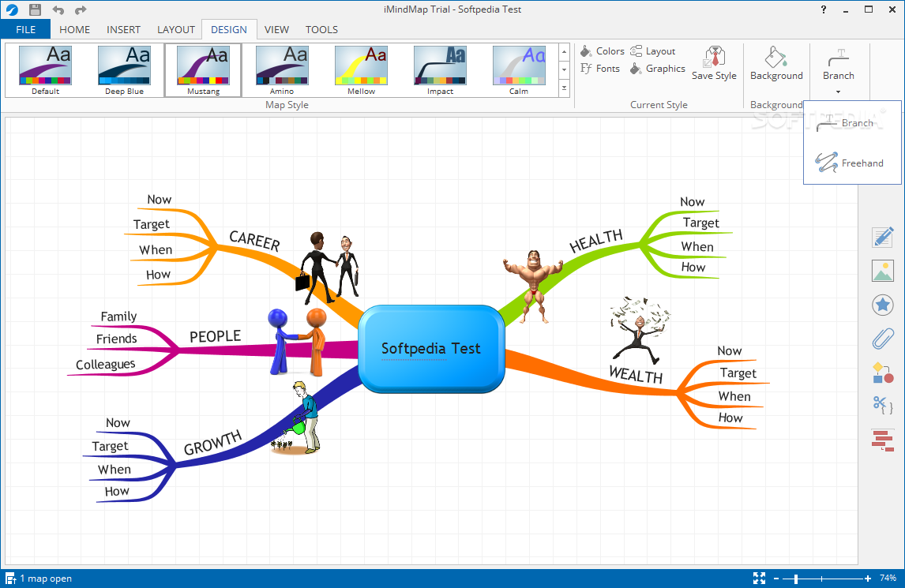Switch to the HOME tab
The image size is (905, 588).
point(74,29)
